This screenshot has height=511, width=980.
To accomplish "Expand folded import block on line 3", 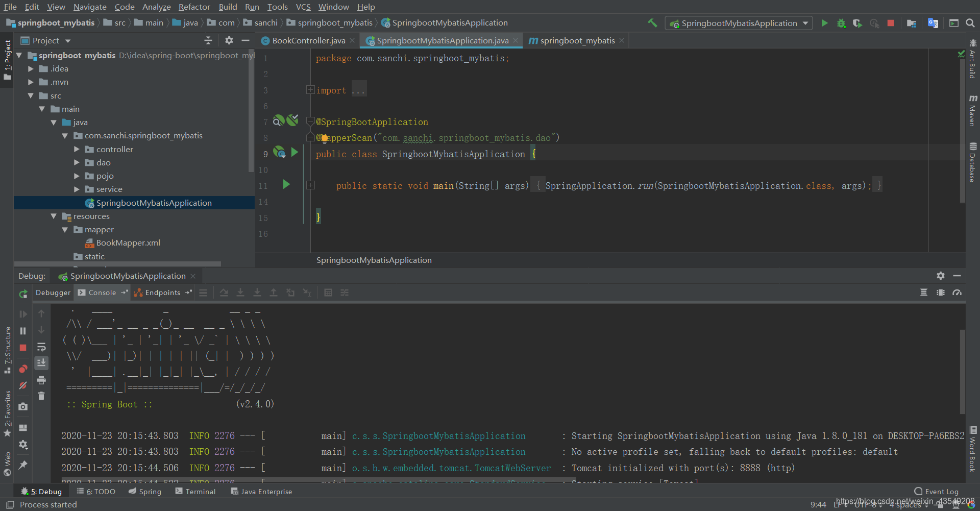I will tap(310, 90).
